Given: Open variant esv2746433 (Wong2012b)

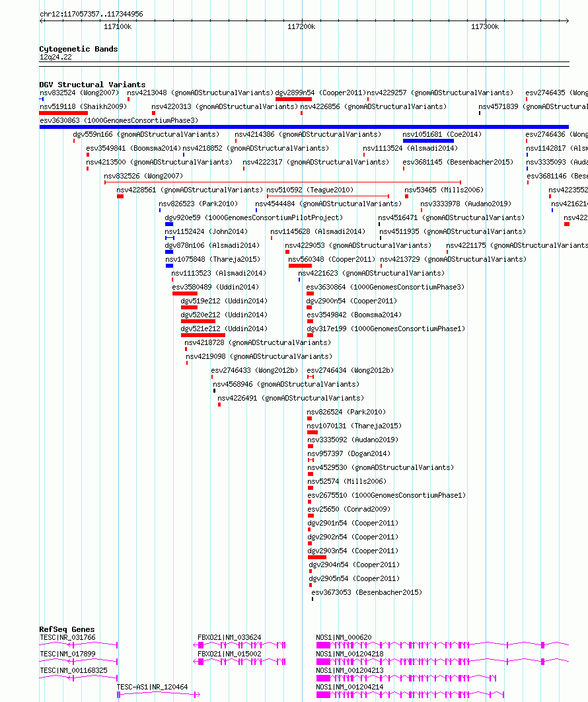Looking at the screenshot, I should [254, 370].
